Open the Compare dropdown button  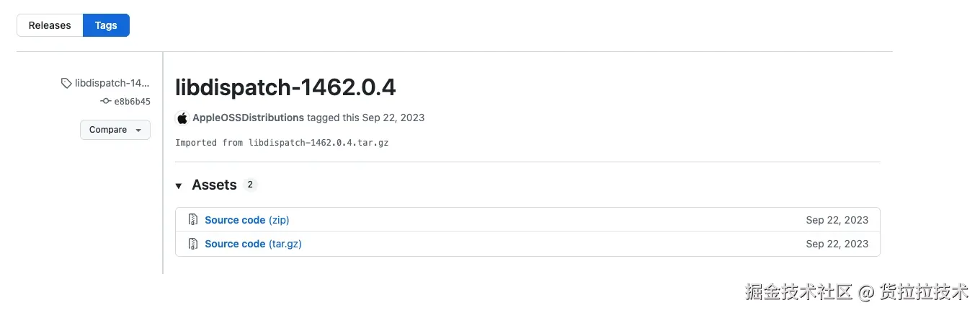[115, 130]
